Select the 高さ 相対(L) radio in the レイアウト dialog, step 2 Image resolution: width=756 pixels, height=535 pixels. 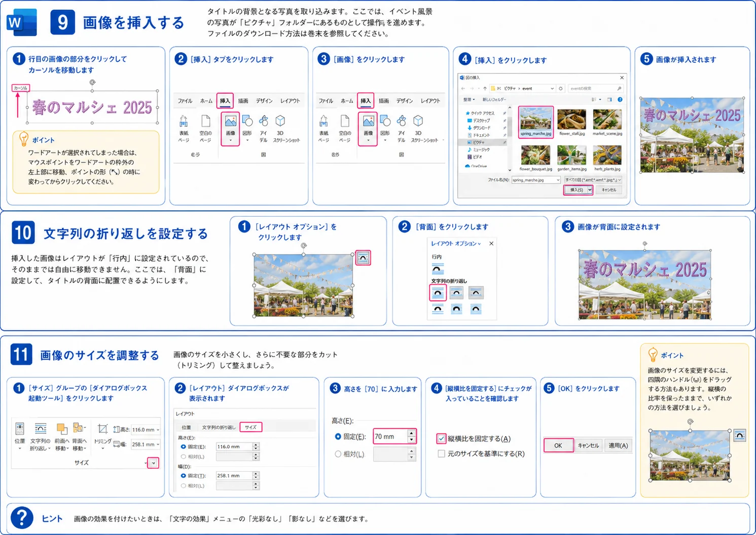pos(183,456)
